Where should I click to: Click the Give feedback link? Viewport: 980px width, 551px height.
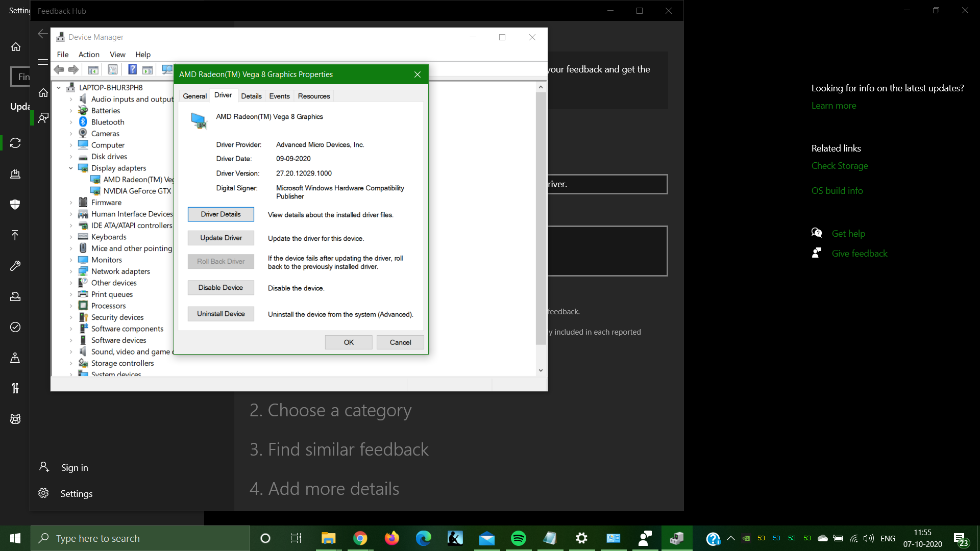(860, 254)
